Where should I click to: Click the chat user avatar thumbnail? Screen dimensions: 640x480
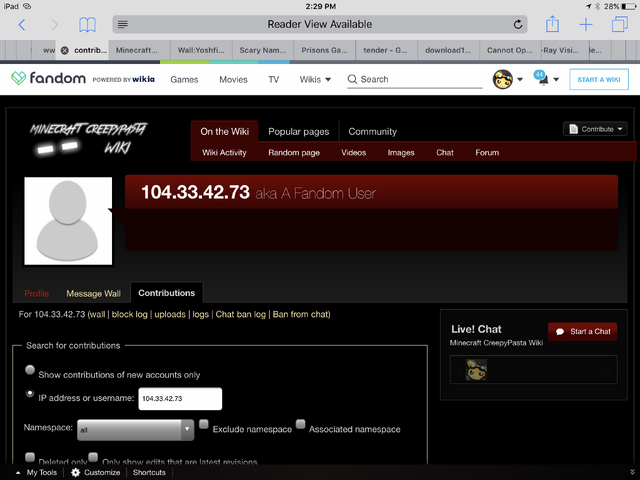pos(476,370)
